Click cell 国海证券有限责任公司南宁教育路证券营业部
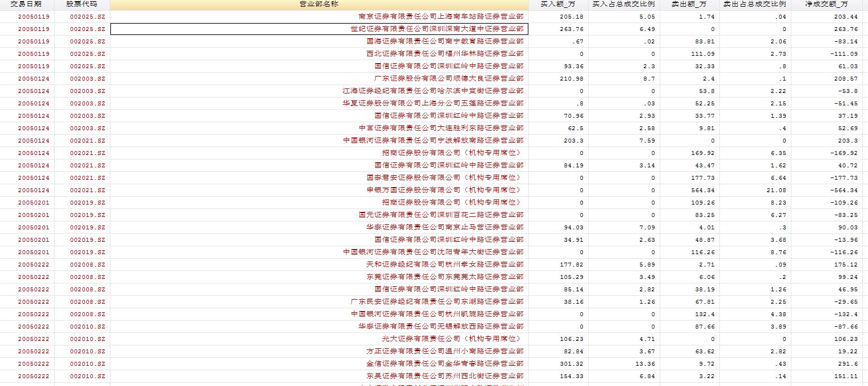The width and height of the screenshot is (868, 386). [x=319, y=41]
